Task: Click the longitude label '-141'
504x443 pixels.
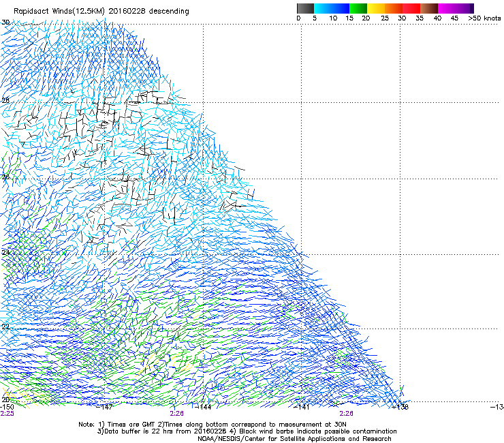Action: pos(302,407)
